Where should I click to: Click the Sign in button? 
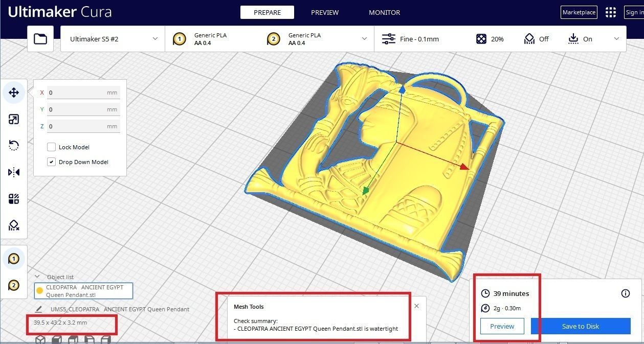pos(634,12)
